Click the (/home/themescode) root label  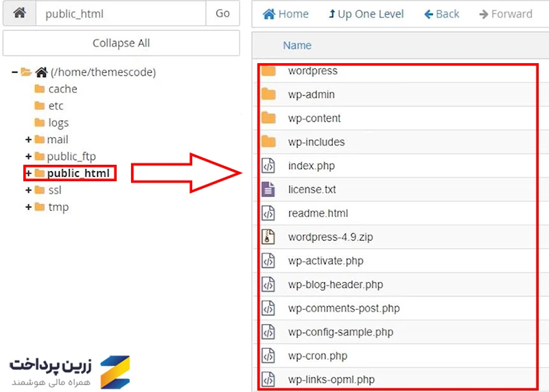pos(103,72)
